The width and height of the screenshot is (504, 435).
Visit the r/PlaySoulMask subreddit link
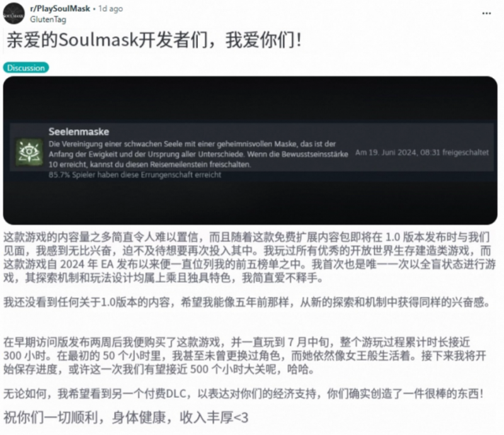(60, 9)
